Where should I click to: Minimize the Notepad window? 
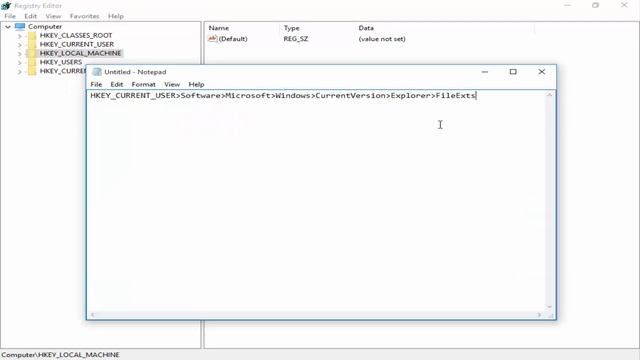tap(485, 72)
